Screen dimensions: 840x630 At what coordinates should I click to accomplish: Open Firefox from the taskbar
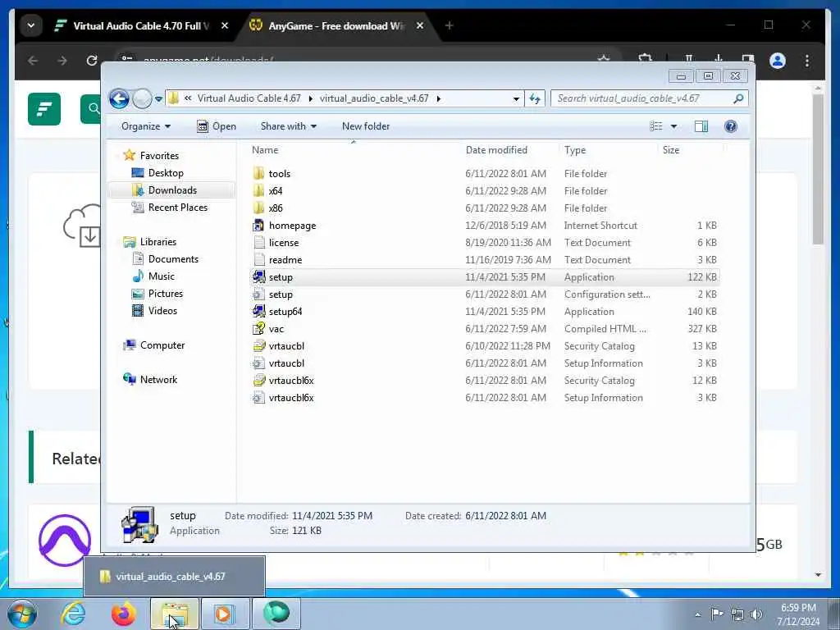(x=123, y=614)
